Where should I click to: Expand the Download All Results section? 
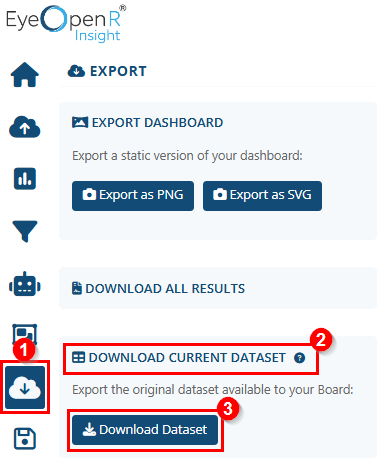[218, 288]
